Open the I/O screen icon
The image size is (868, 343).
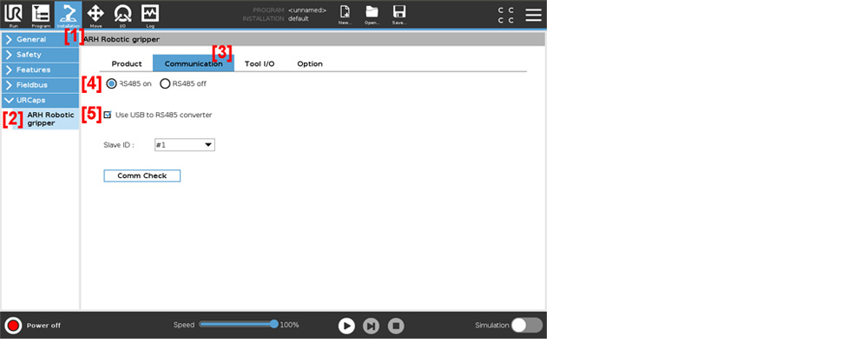[x=122, y=15]
